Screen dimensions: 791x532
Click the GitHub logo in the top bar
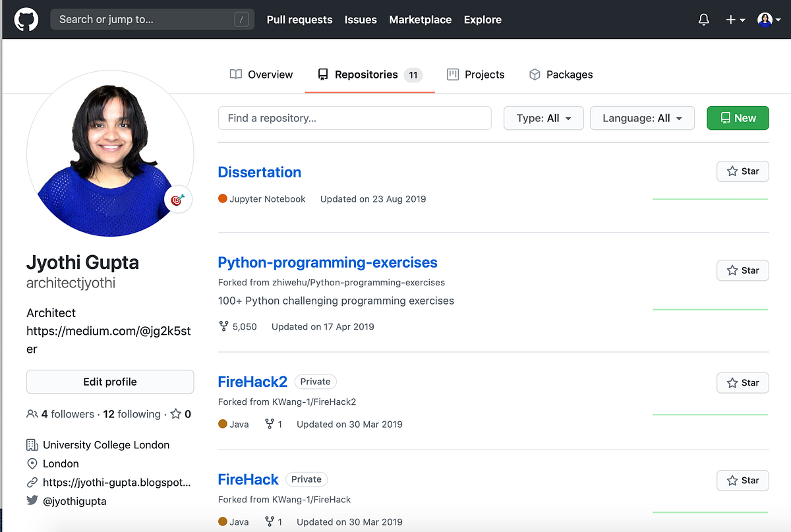(26, 19)
